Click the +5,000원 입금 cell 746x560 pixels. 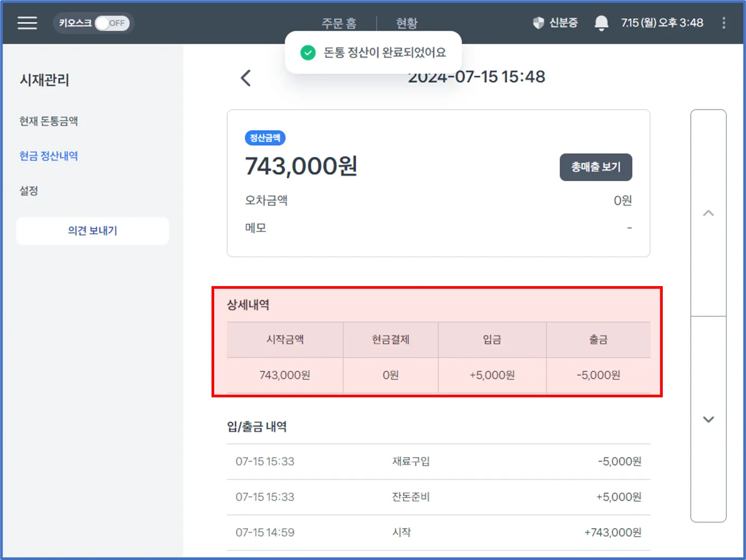pos(492,375)
